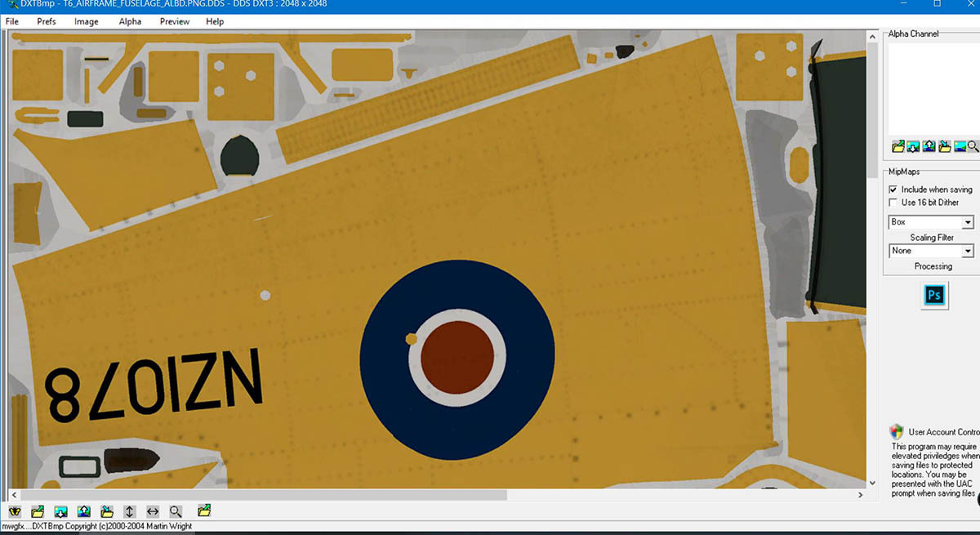Click the butterfly icon in the bottom toolbar
Viewport: 980px width, 535px height.
click(x=15, y=511)
